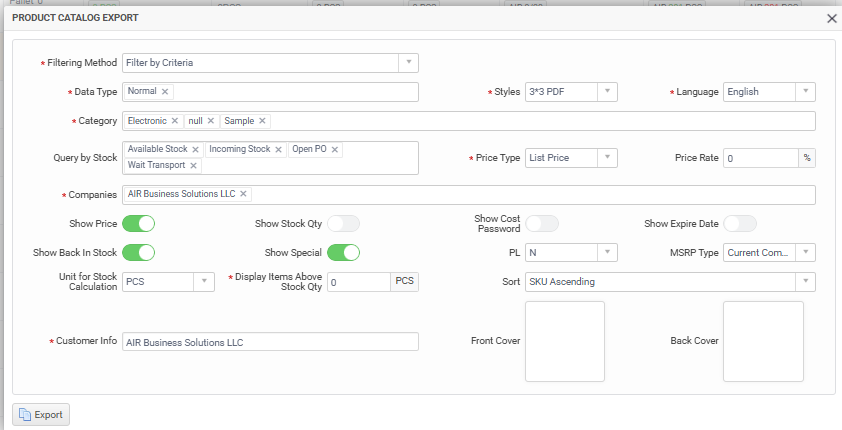Enable the Show Stock Qty toggle
Image resolution: width=842 pixels, height=430 pixels.
[343, 223]
